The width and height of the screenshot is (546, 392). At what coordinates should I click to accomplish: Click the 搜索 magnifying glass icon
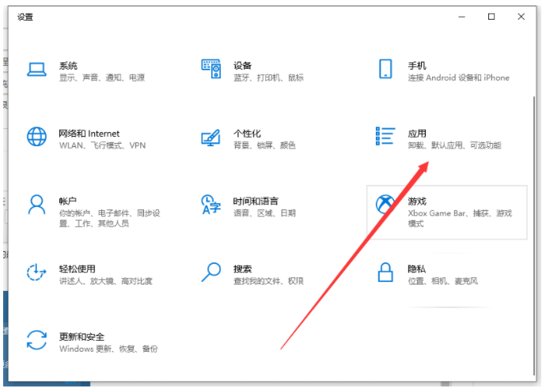pos(211,273)
